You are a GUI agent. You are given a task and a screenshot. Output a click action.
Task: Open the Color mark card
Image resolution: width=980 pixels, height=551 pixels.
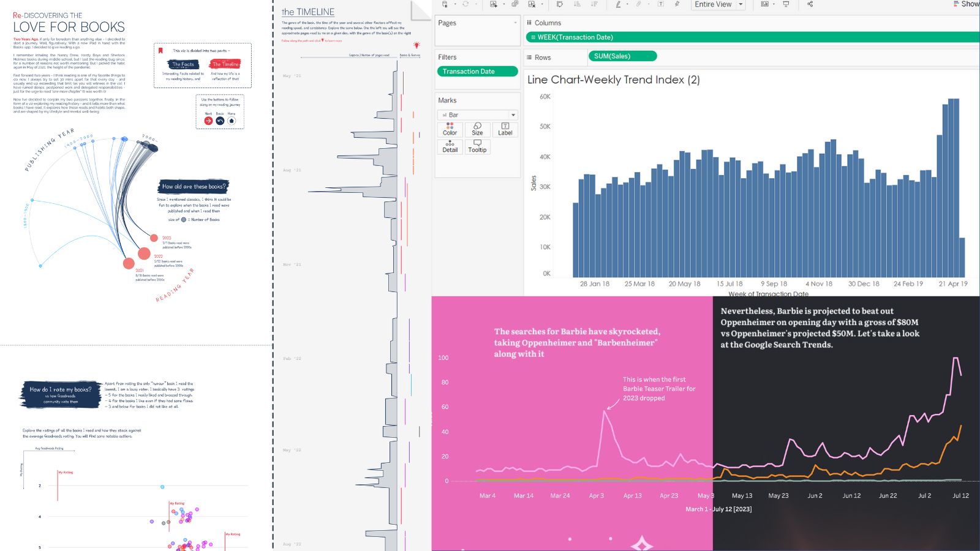pyautogui.click(x=450, y=129)
